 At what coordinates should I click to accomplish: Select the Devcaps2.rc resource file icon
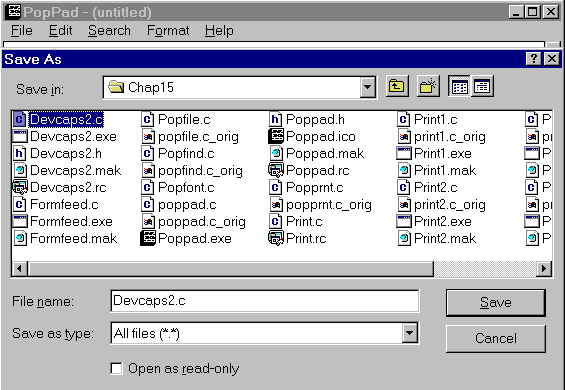coord(20,187)
